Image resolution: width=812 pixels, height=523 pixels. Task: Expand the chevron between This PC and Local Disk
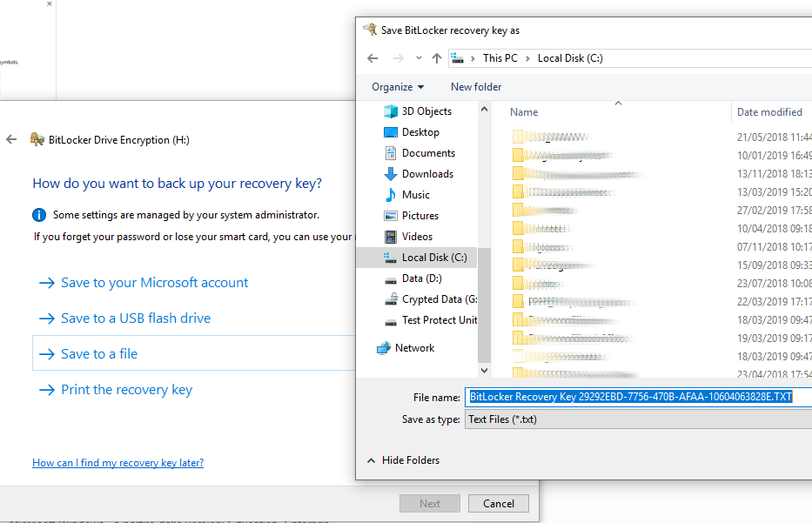527,58
